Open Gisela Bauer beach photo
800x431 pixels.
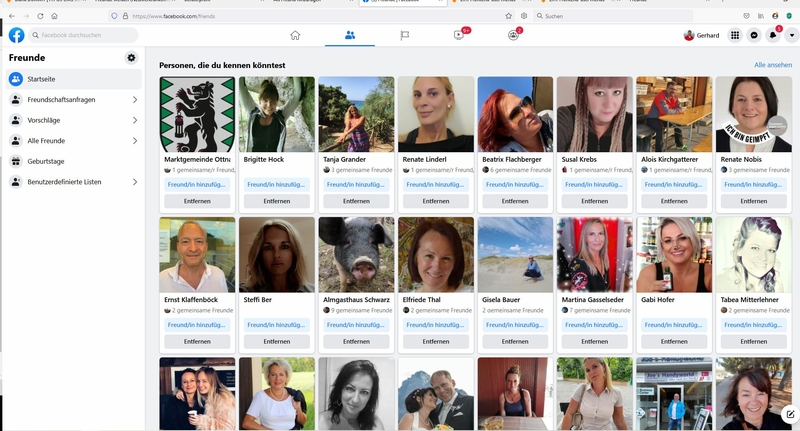[x=515, y=255]
